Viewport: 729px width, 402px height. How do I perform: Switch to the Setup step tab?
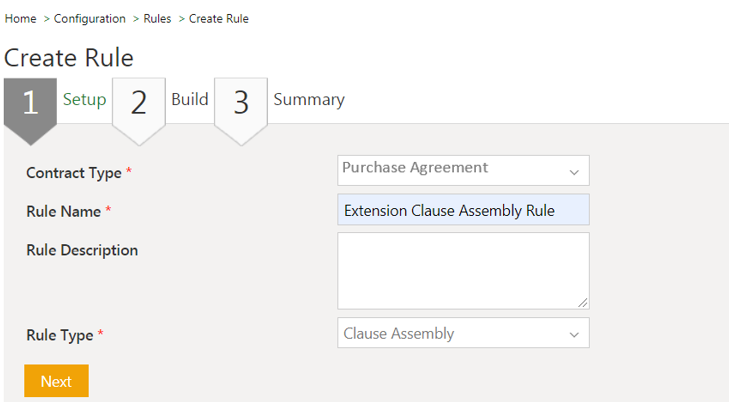pyautogui.click(x=84, y=100)
